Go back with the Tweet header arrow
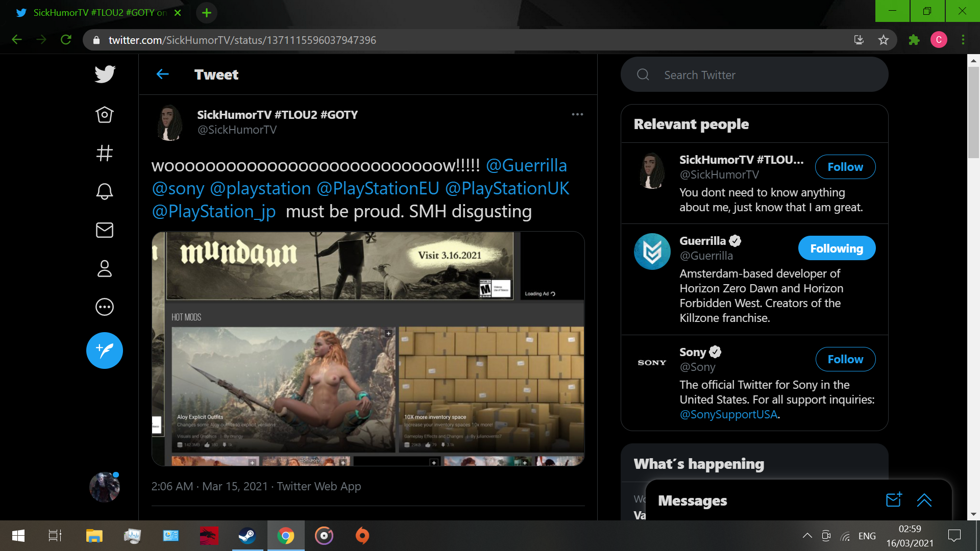The image size is (980, 551). pyautogui.click(x=162, y=74)
